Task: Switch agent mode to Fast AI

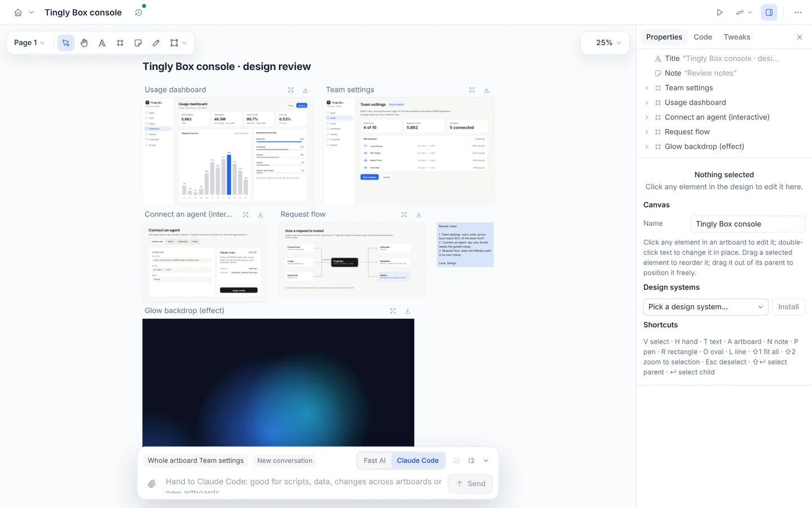Action: click(x=374, y=461)
